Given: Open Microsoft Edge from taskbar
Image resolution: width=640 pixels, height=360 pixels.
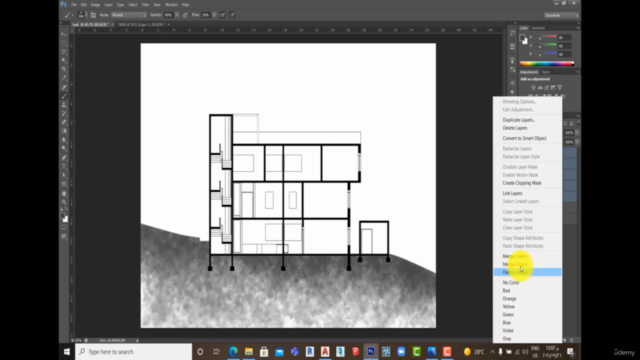Looking at the screenshot, I should [233, 351].
